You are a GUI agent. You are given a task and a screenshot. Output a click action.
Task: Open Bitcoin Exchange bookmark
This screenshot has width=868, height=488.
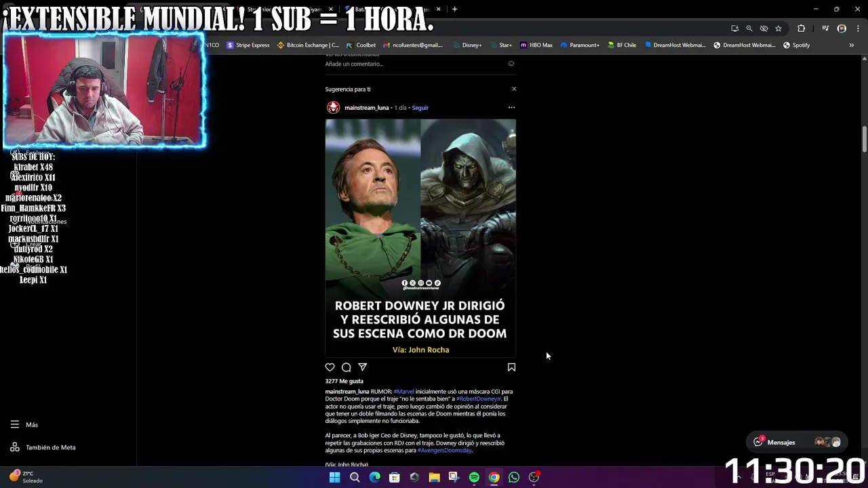(x=308, y=45)
